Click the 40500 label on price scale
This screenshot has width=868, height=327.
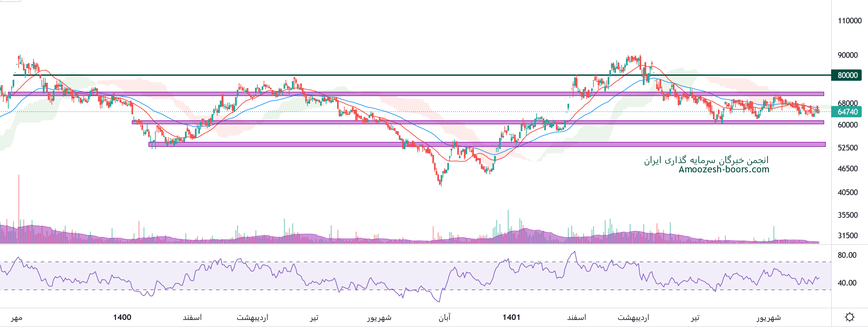[x=847, y=192]
